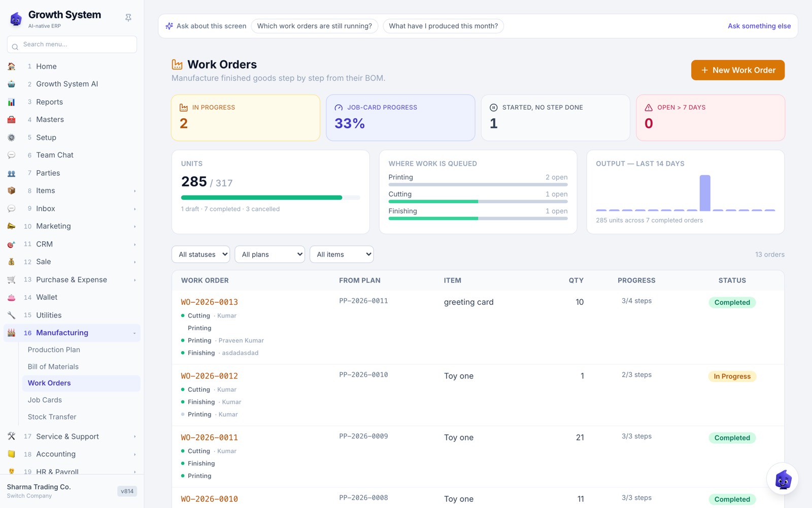
Task: Open the All items filter dropdown
Action: click(x=342, y=255)
